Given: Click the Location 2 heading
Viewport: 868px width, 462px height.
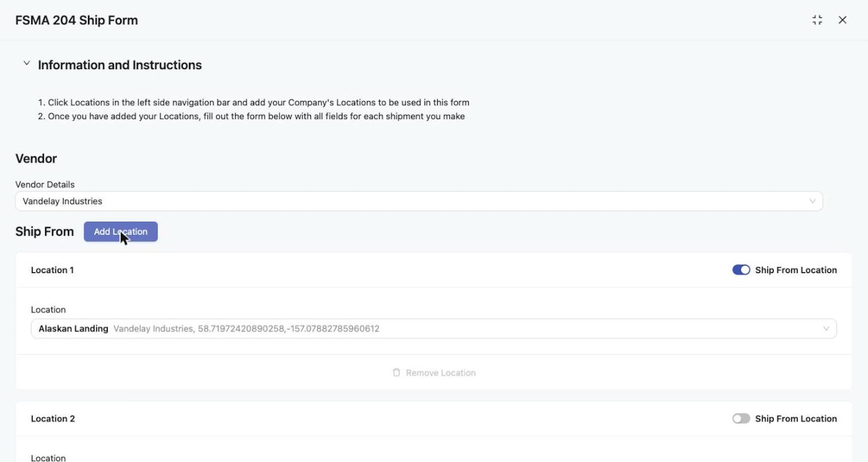Looking at the screenshot, I should coord(53,419).
